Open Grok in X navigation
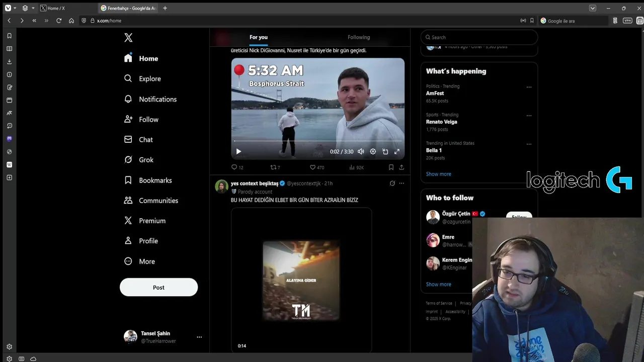This screenshot has height=362, width=644. tap(139, 160)
